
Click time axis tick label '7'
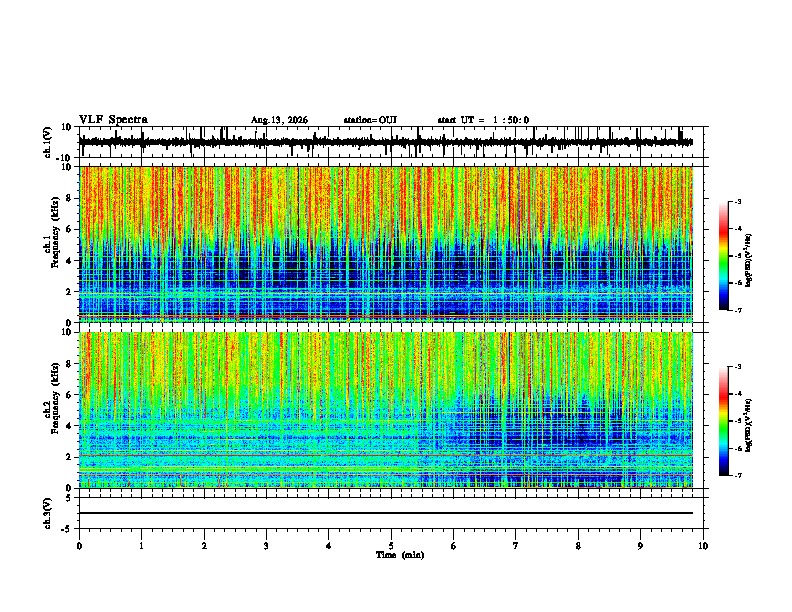tap(516, 546)
